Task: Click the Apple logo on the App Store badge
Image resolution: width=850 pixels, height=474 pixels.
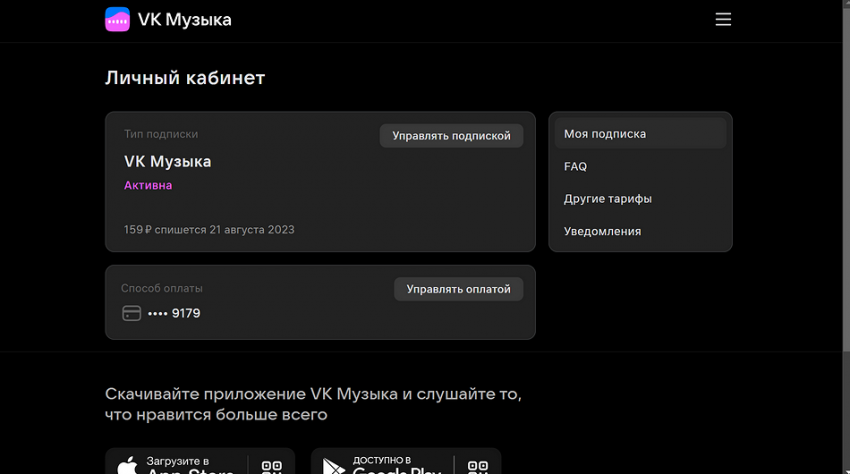Action: click(127, 466)
